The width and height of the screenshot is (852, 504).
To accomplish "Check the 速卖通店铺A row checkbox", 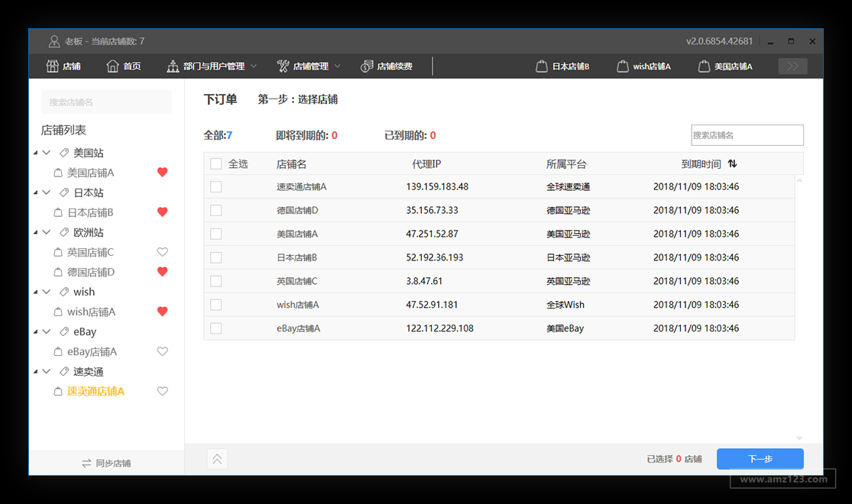I will pos(215,187).
